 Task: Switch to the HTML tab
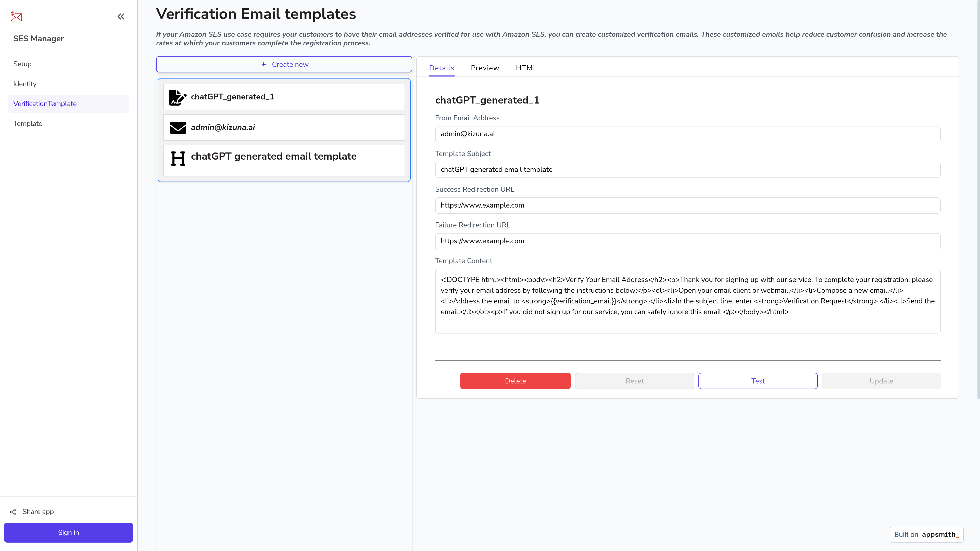click(526, 68)
